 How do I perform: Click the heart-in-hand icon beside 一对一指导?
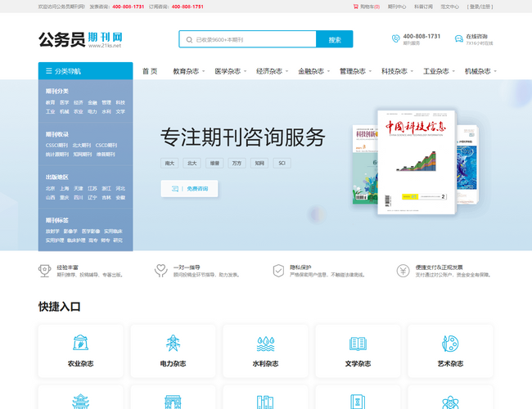tap(160, 271)
